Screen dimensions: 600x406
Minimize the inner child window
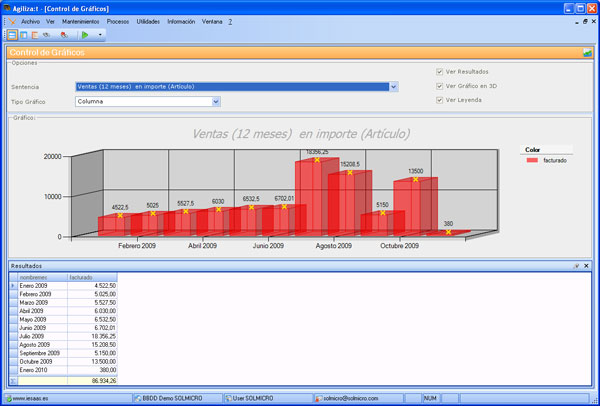(577, 23)
